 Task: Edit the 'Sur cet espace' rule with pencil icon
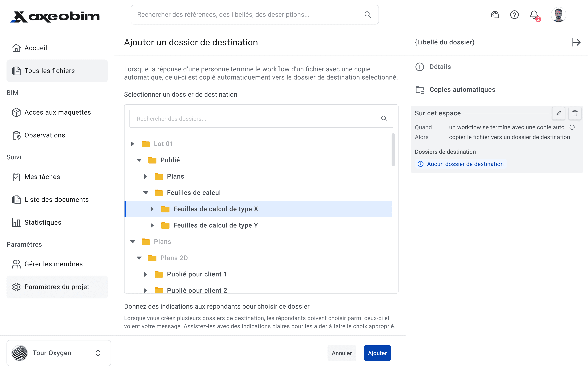tap(558, 113)
